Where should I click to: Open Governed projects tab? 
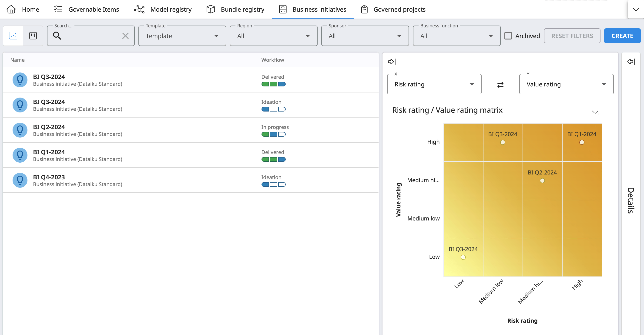[x=393, y=9]
